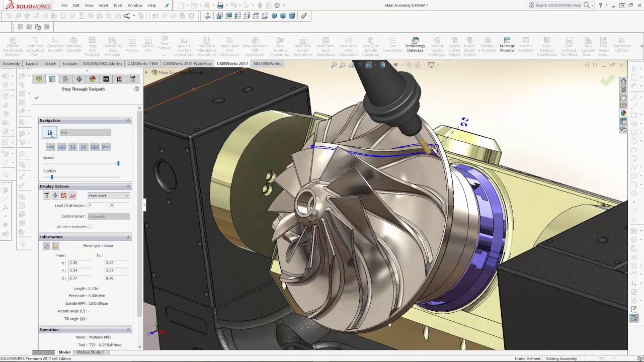Select the Model bottom tab
This screenshot has height=362, width=644.
pyautogui.click(x=64, y=352)
